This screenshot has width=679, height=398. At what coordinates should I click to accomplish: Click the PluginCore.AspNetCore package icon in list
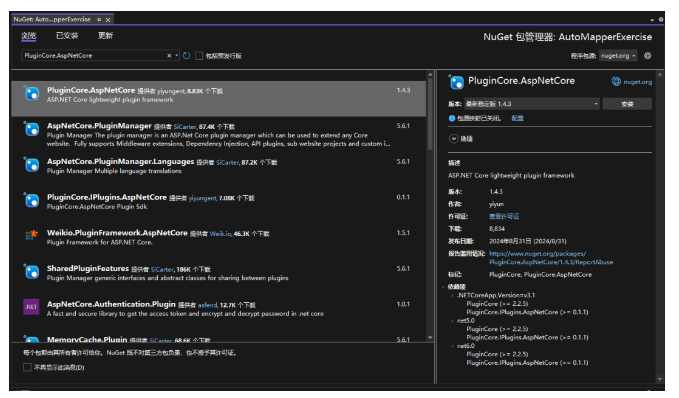[32, 93]
